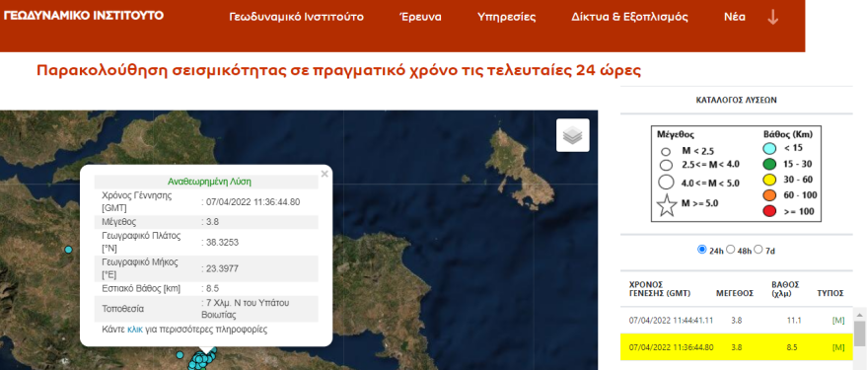Click the star M >= 5.0 legend icon
The height and width of the screenshot is (370, 868).
tap(667, 205)
